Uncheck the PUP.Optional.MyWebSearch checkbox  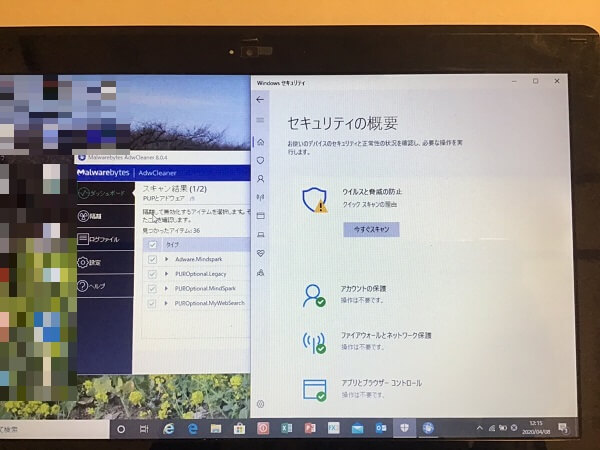152,303
